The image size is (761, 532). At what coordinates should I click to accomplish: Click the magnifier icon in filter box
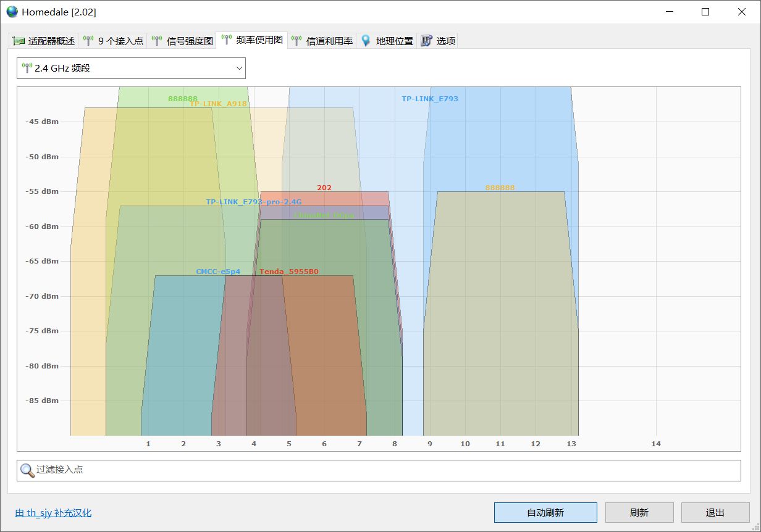pyautogui.click(x=27, y=470)
